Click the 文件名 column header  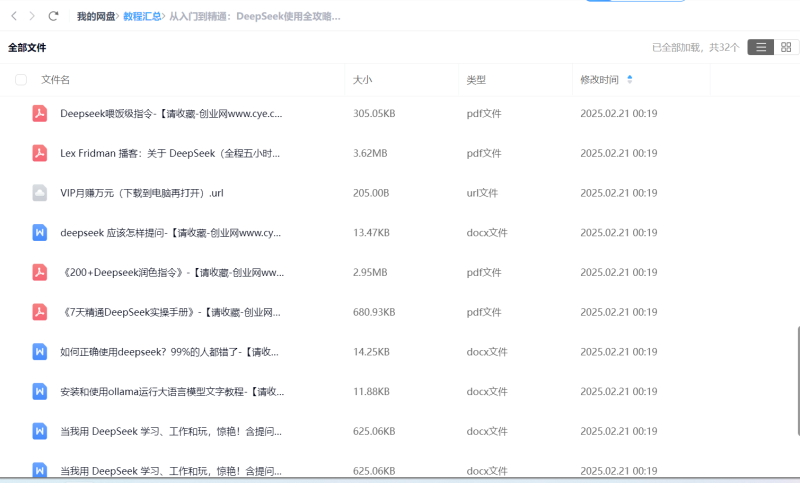pos(55,80)
